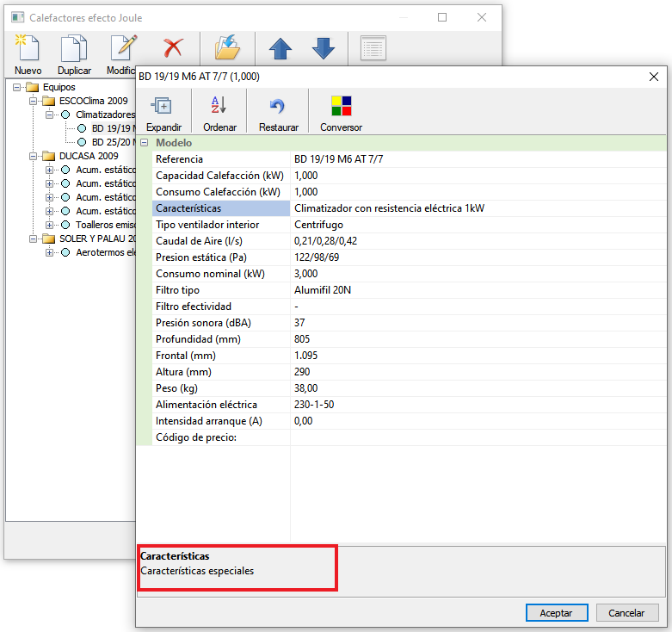
Task: Select the Características property row label
Action: 221,208
